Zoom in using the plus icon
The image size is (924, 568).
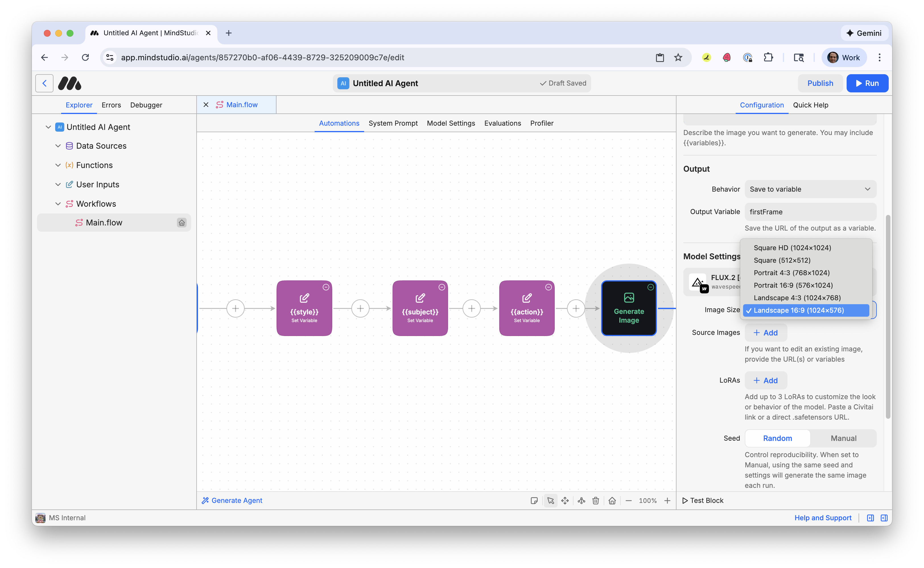667,500
